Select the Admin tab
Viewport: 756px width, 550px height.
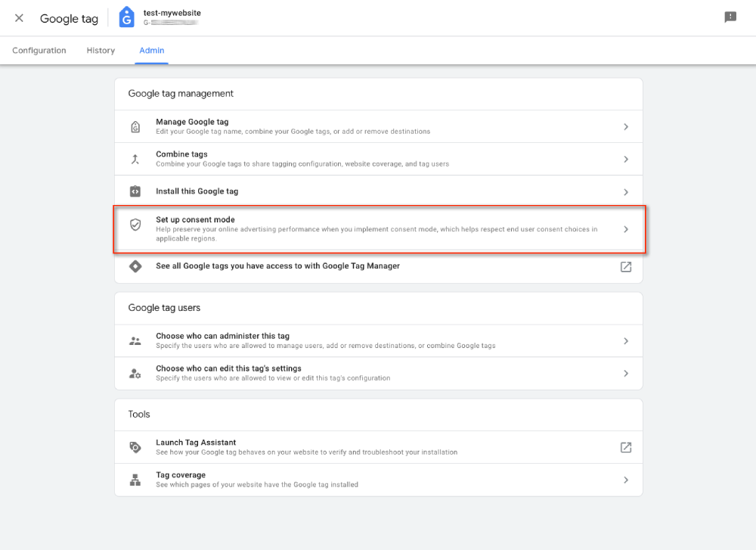pos(152,51)
